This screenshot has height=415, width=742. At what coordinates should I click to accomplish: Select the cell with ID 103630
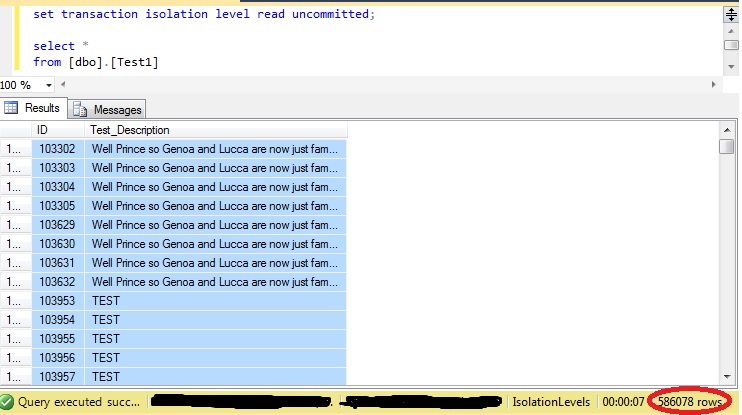coord(58,244)
